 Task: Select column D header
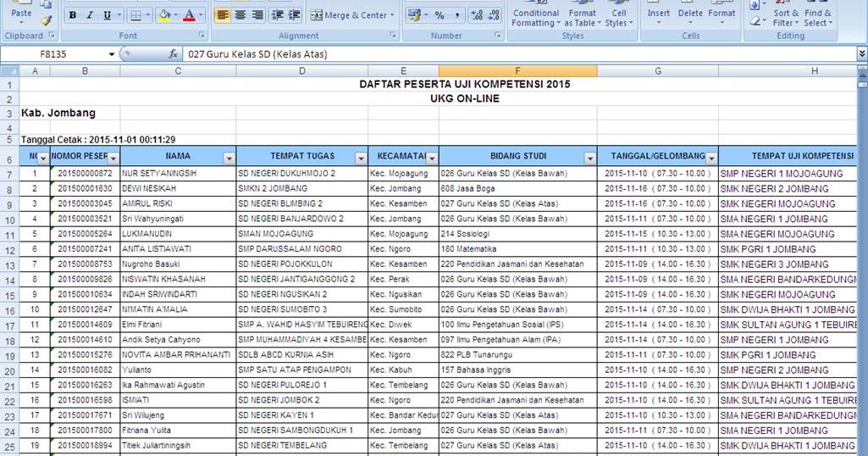[301, 71]
